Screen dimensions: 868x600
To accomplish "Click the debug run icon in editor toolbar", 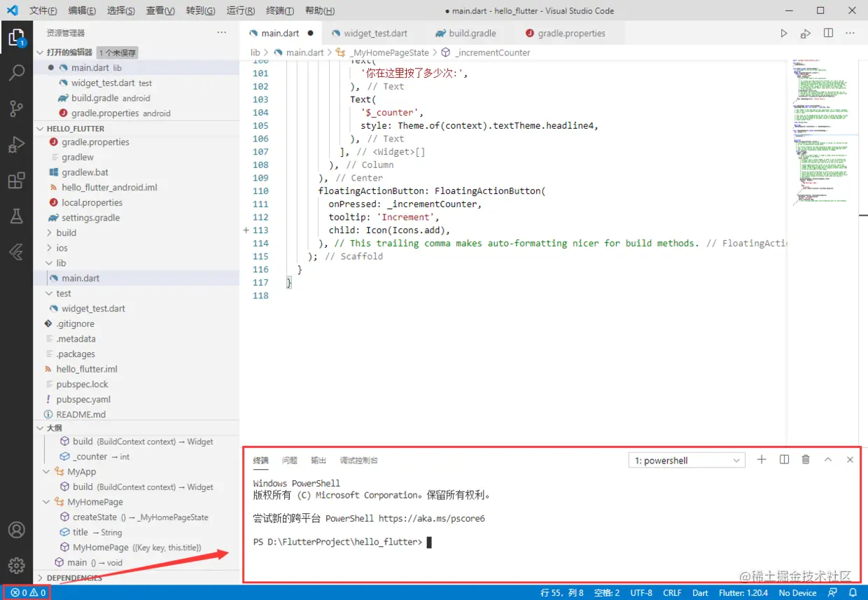I will coord(806,33).
